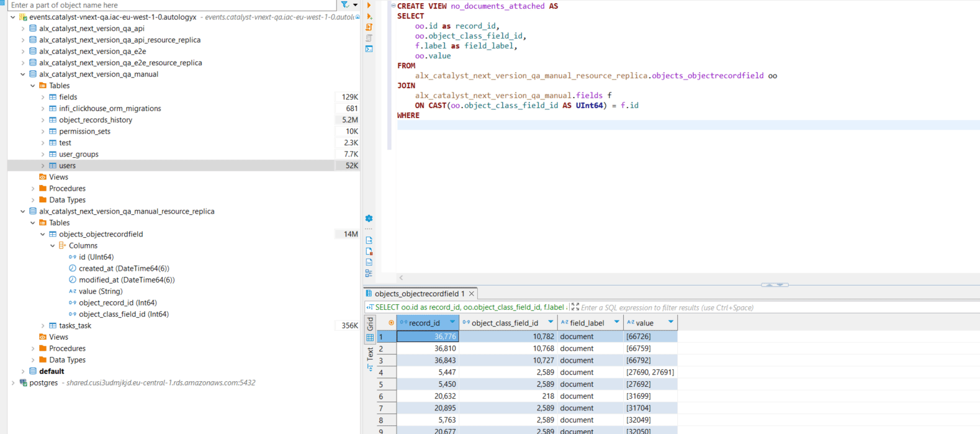Click the panel divider maximize arrows

tap(775, 284)
